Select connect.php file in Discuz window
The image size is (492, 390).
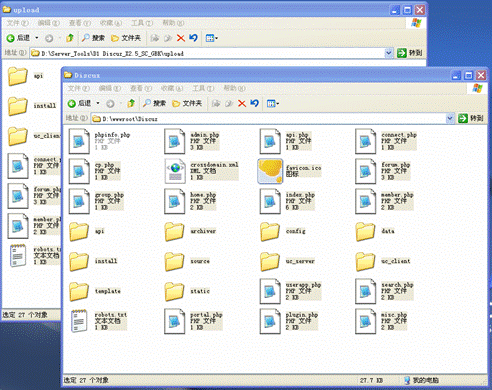pyautogui.click(x=366, y=141)
